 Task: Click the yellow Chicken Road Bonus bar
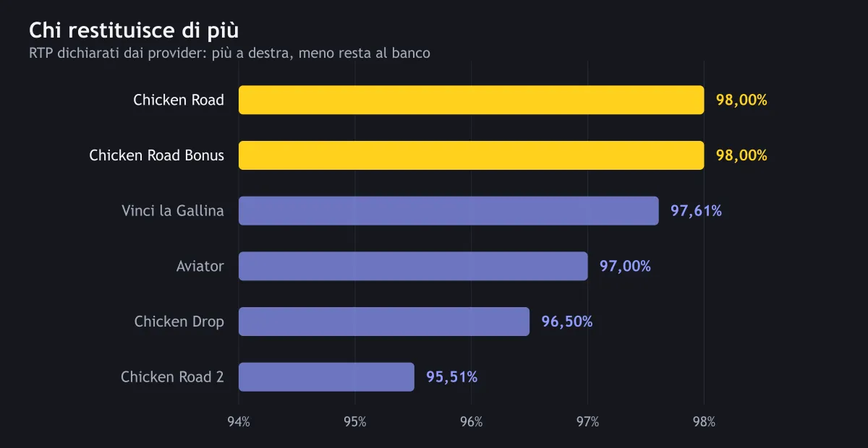pyautogui.click(x=471, y=155)
